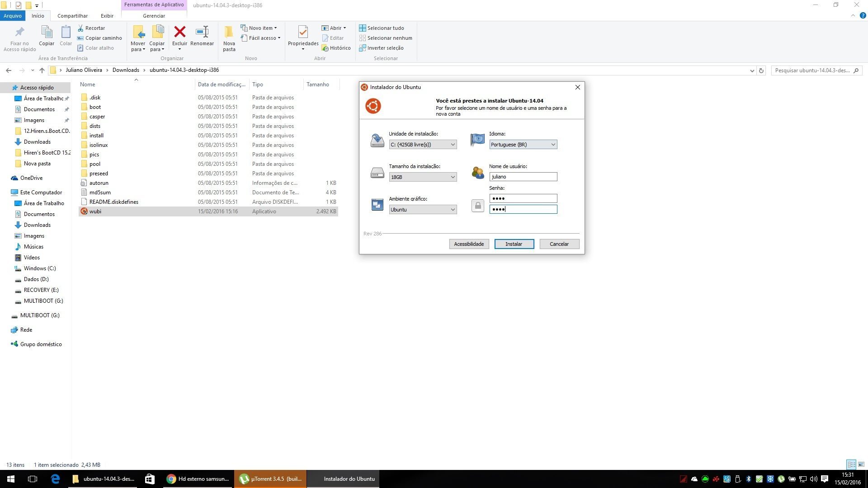Open Microsoft Edge from taskbar
868x488 pixels.
click(x=55, y=479)
